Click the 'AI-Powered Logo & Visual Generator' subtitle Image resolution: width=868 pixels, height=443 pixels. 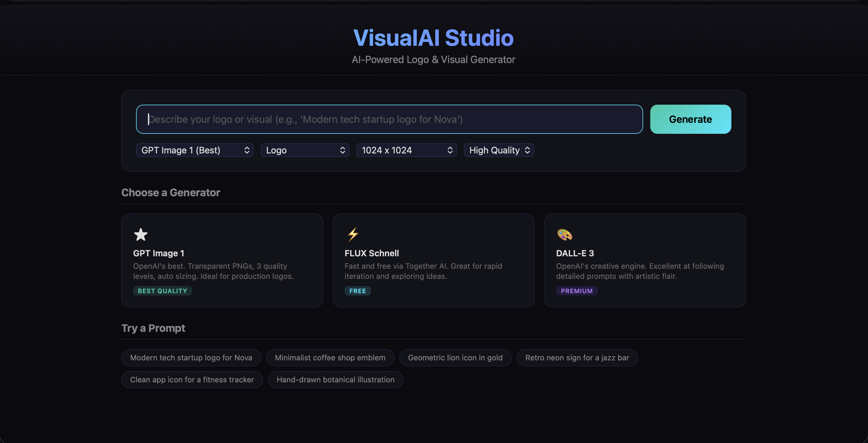tap(433, 60)
